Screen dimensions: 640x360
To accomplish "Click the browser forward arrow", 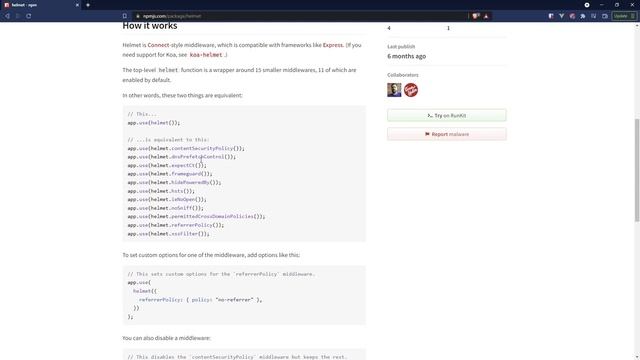I will pyautogui.click(x=18, y=16).
